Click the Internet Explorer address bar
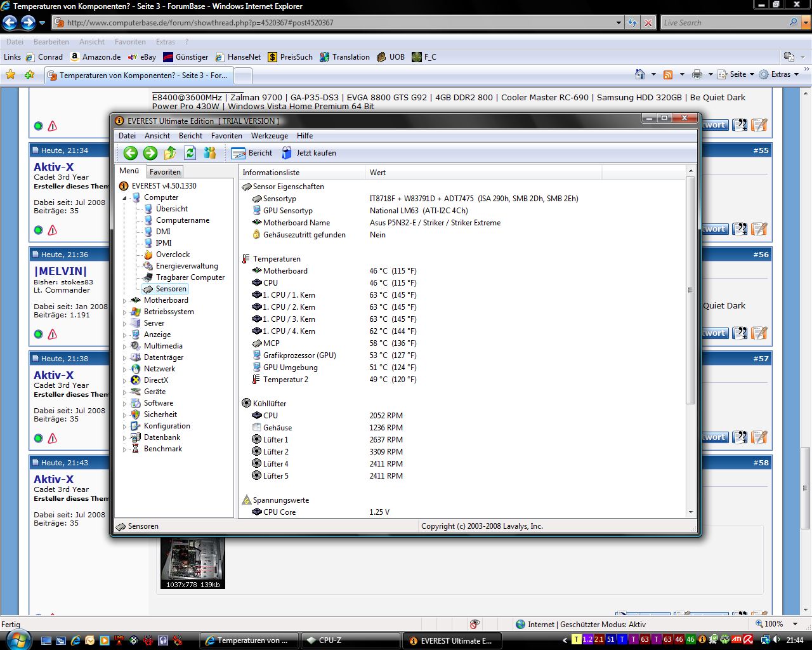This screenshot has width=812, height=650. pos(339,23)
